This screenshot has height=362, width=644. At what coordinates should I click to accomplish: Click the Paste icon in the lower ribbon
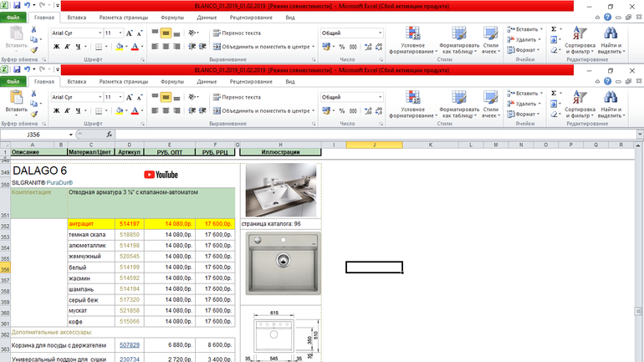tap(17, 99)
